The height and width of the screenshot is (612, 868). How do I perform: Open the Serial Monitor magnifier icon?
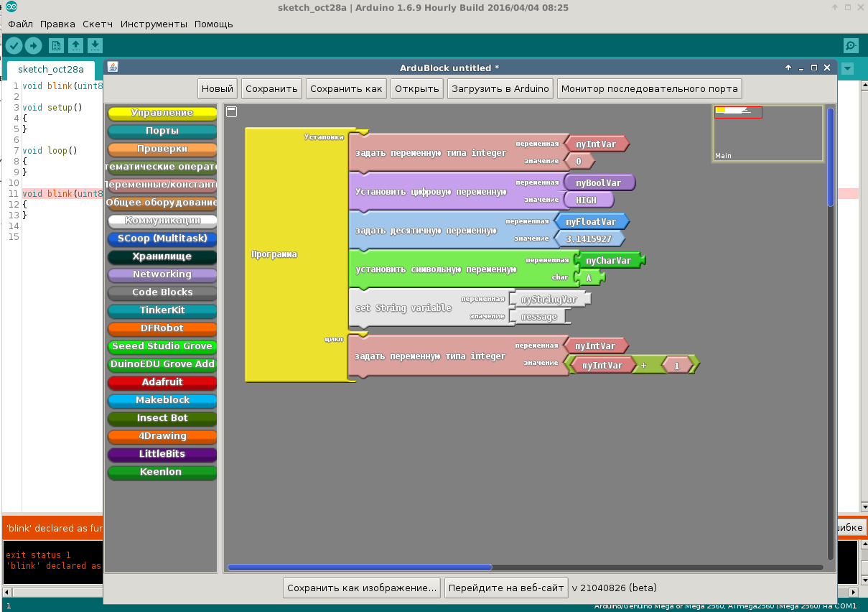(851, 45)
